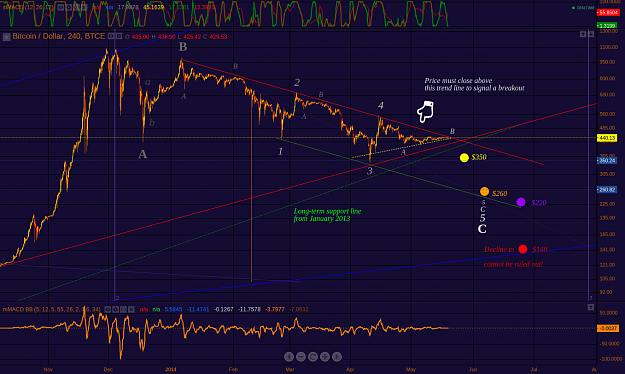This screenshot has height=374, width=625.
Task: Click the 141.00 price level on the axis
Action: coord(607,250)
